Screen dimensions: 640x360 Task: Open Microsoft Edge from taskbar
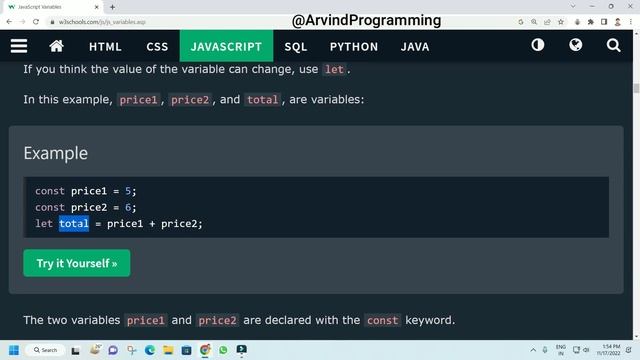pyautogui.click(x=150, y=350)
